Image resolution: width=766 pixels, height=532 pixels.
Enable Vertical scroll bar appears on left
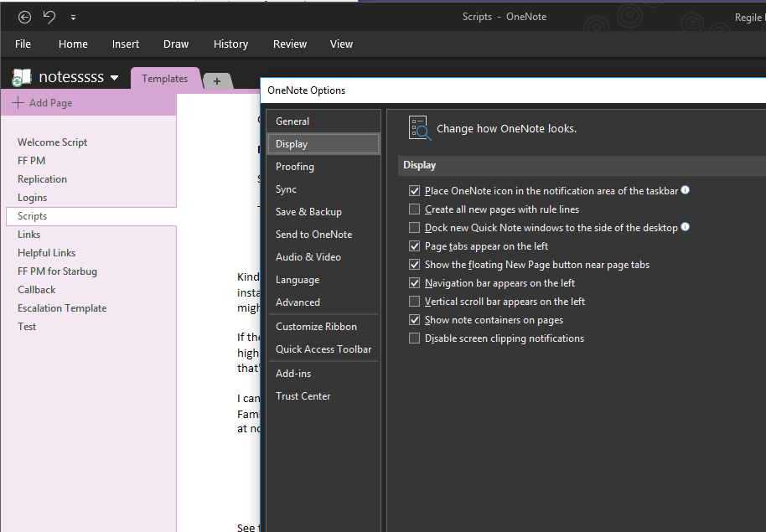pyautogui.click(x=414, y=302)
